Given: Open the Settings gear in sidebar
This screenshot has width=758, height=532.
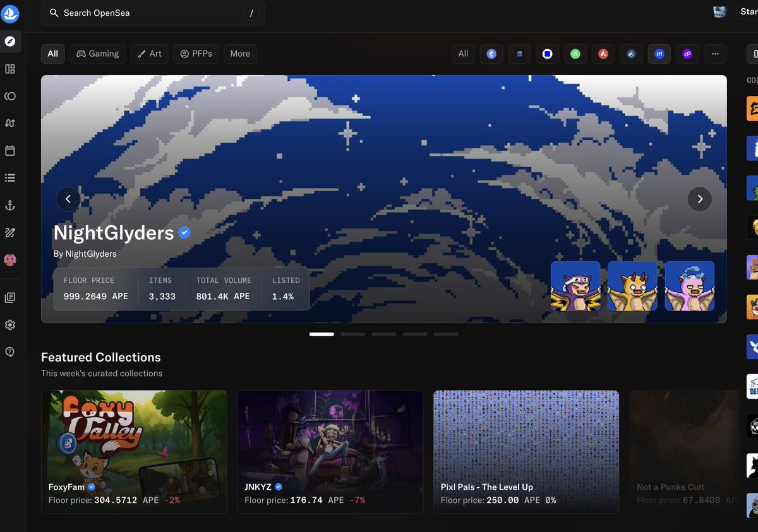Looking at the screenshot, I should 10,324.
